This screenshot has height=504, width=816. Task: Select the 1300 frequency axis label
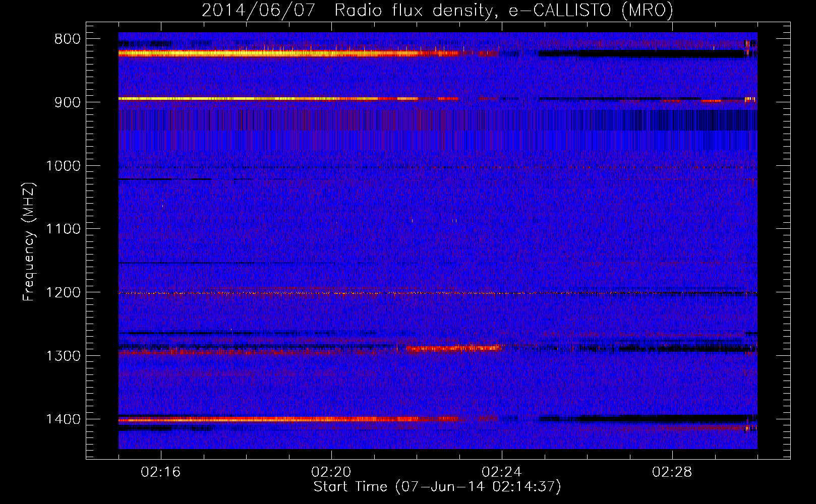[x=63, y=356]
